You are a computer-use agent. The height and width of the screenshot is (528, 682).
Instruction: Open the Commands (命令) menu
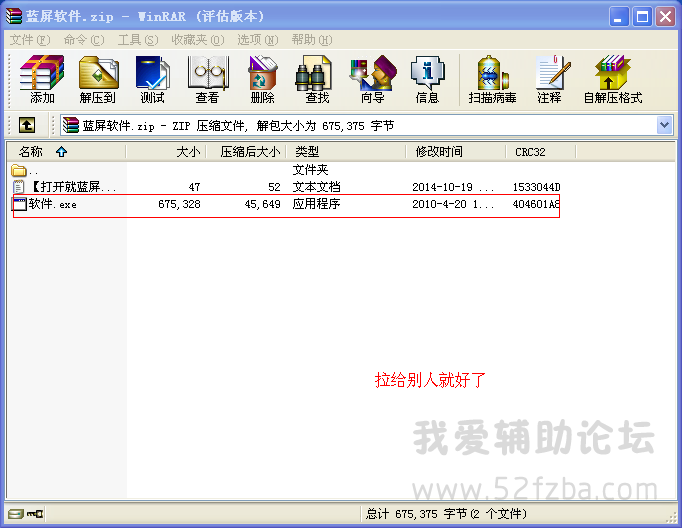click(x=84, y=40)
